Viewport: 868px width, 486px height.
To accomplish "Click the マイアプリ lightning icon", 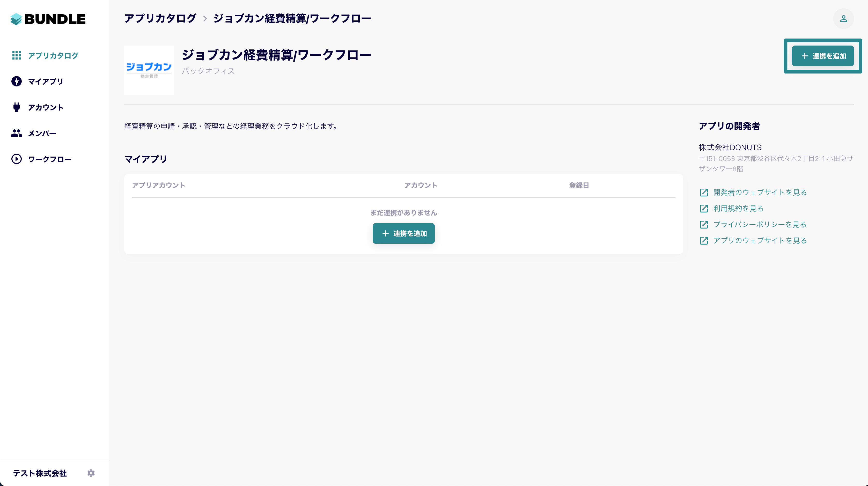I will [17, 81].
